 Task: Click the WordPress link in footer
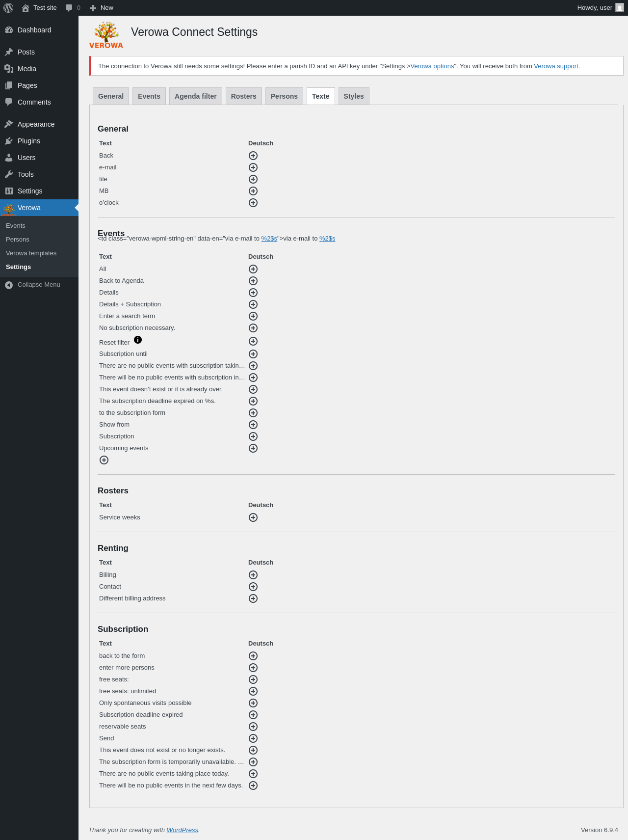tap(183, 830)
